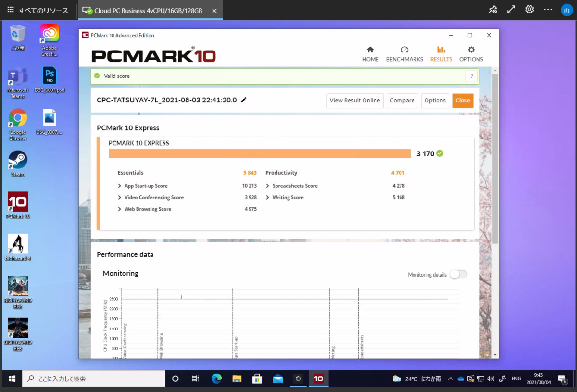Viewport: 577px width, 392px height.
Task: Click the valid score help question mark
Action: point(472,76)
